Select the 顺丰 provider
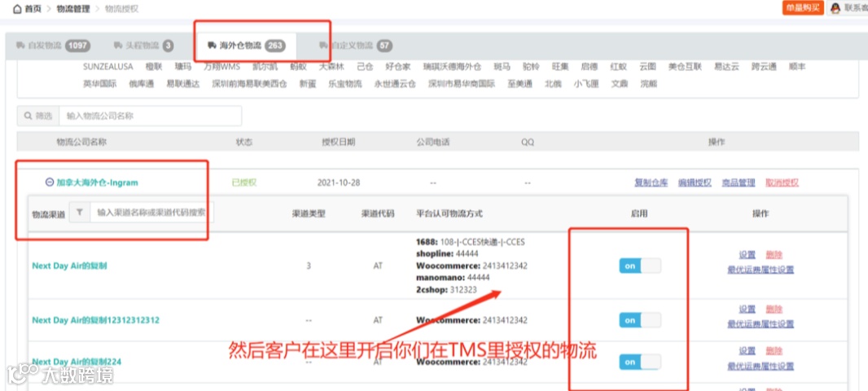The width and height of the screenshot is (868, 391). [797, 67]
